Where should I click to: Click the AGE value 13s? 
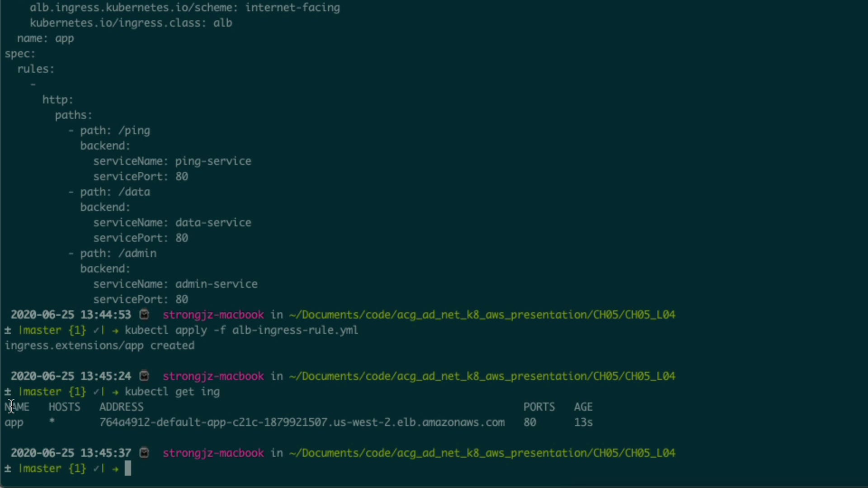[583, 422]
